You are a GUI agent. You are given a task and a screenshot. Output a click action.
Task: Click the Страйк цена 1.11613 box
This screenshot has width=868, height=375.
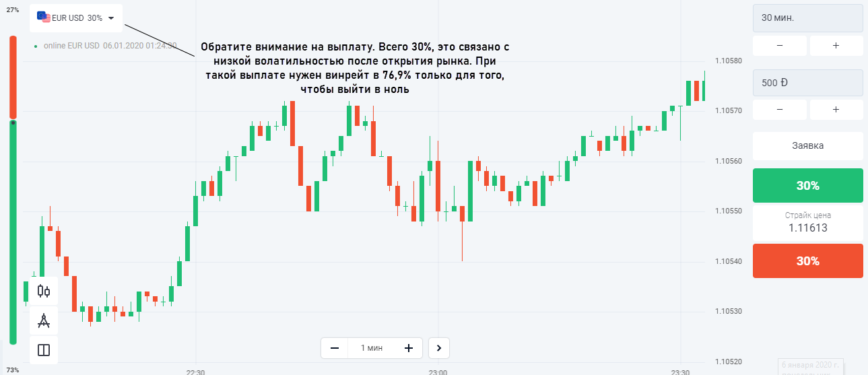tap(807, 223)
